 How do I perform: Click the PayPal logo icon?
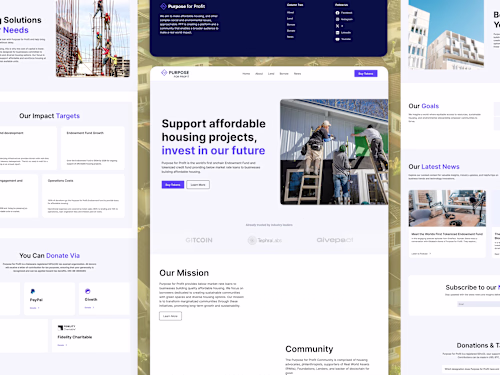(33, 291)
